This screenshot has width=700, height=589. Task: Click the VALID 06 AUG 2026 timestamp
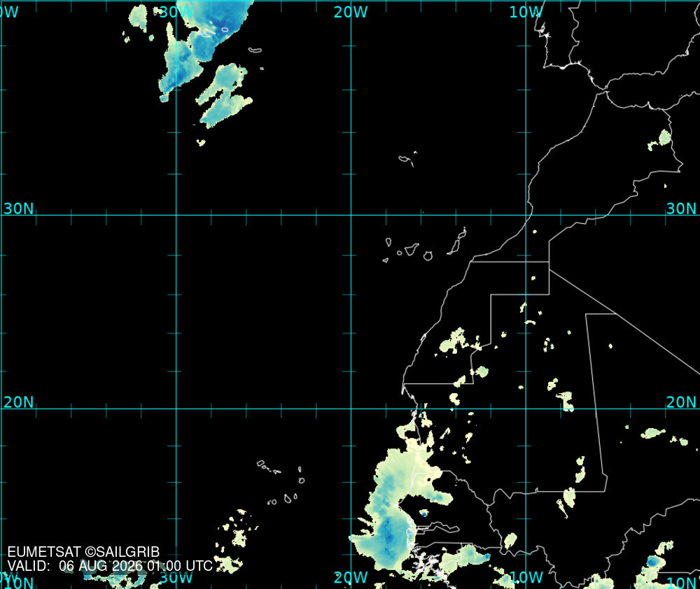[x=110, y=566]
